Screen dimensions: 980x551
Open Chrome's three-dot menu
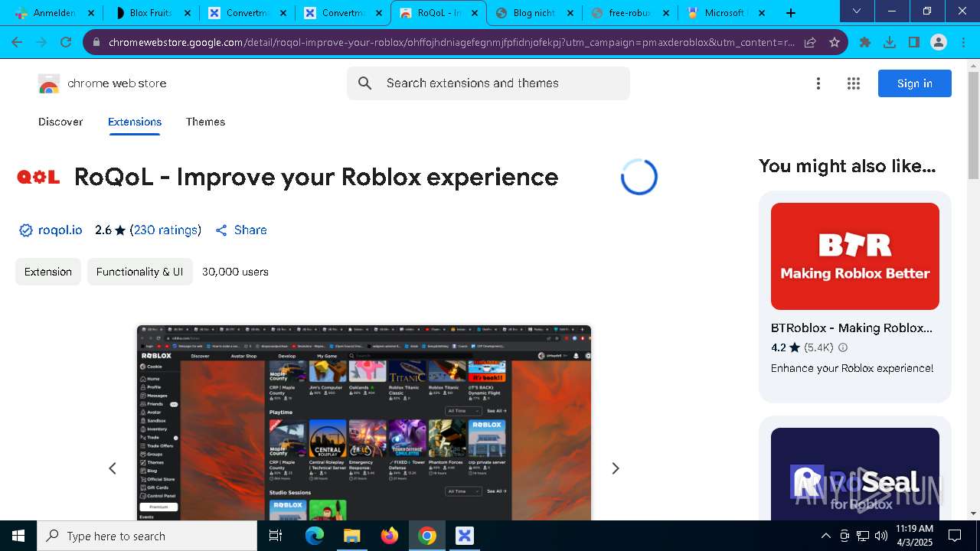pos(962,43)
